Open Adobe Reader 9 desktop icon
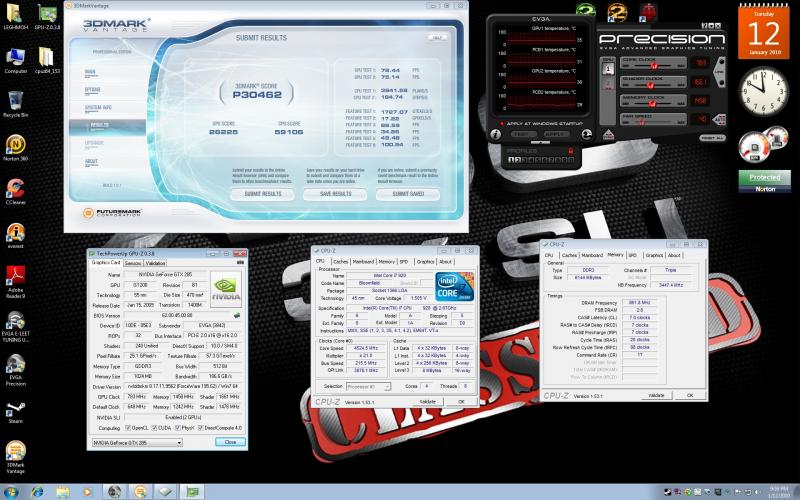The width and height of the screenshot is (800, 500). pyautogui.click(x=15, y=282)
